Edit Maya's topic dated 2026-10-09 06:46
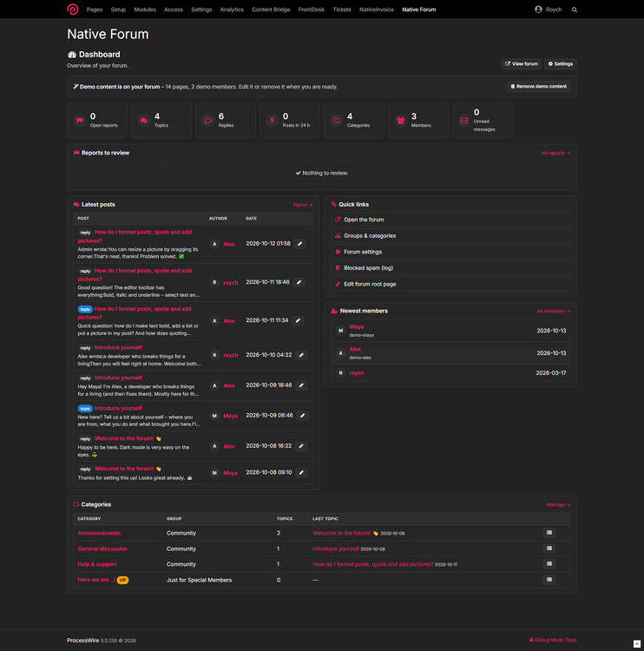Screen dimensions: 644x651 [303, 416]
